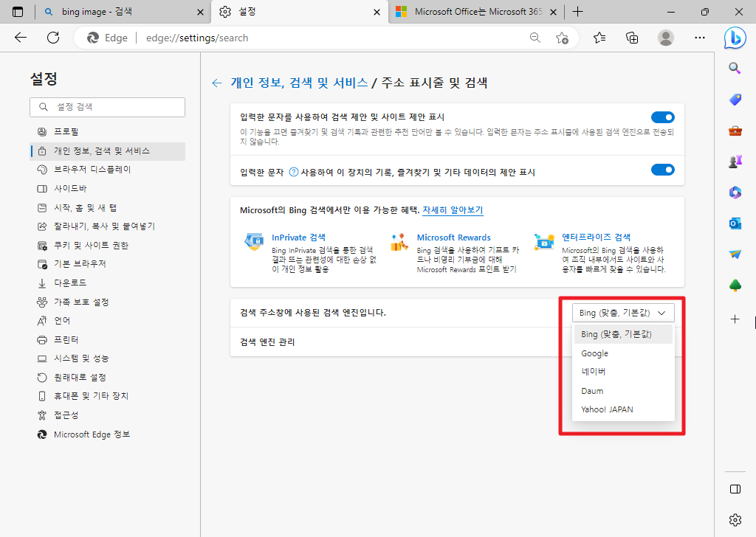
Task: Click the InPrivate 검색 shield icon
Action: tap(254, 241)
